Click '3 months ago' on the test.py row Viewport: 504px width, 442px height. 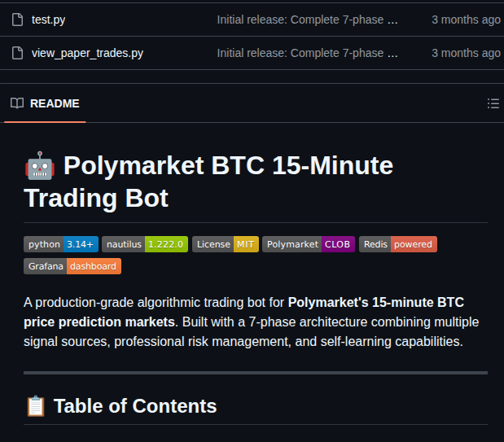466,20
